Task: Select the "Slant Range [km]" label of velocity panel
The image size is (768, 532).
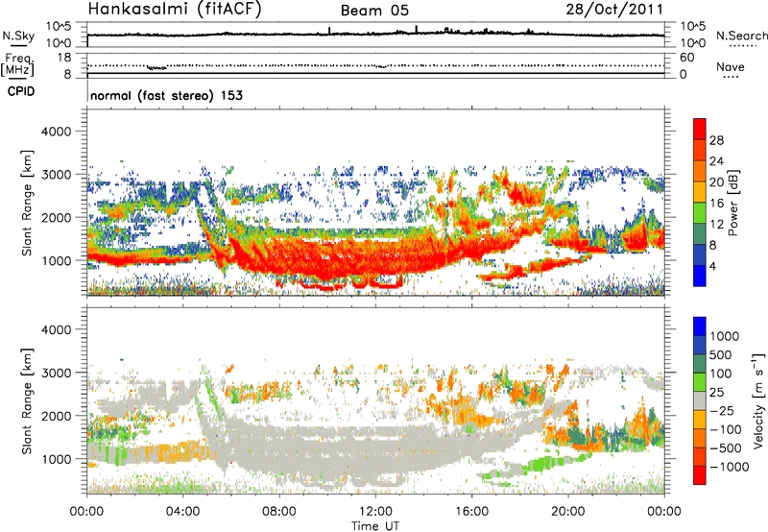Action: 27,400
